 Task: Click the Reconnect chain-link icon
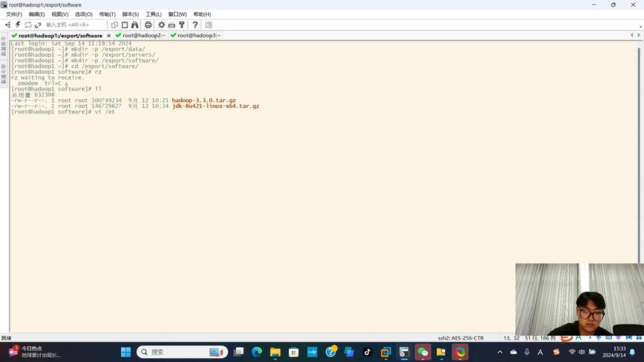tap(38, 25)
